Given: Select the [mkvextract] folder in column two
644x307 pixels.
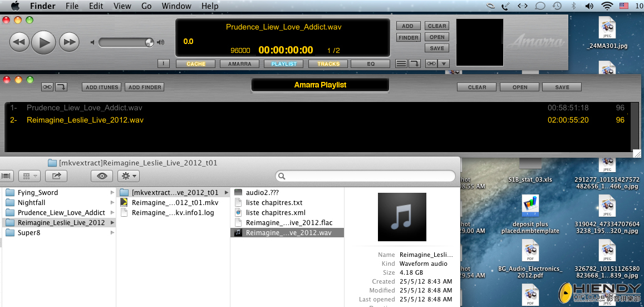Looking at the screenshot, I should [x=173, y=192].
